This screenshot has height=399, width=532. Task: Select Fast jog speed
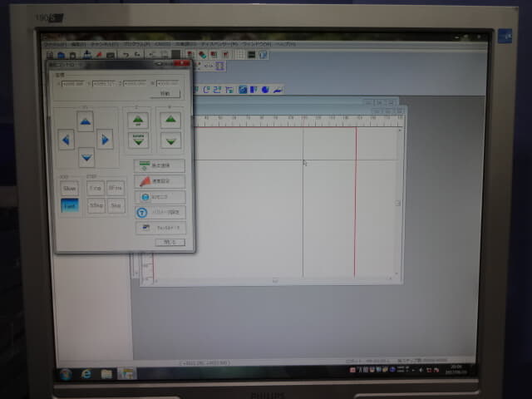(70, 205)
